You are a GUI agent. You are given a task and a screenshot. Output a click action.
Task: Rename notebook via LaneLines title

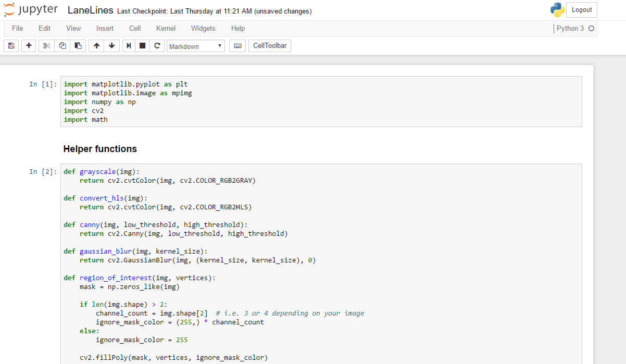91,11
